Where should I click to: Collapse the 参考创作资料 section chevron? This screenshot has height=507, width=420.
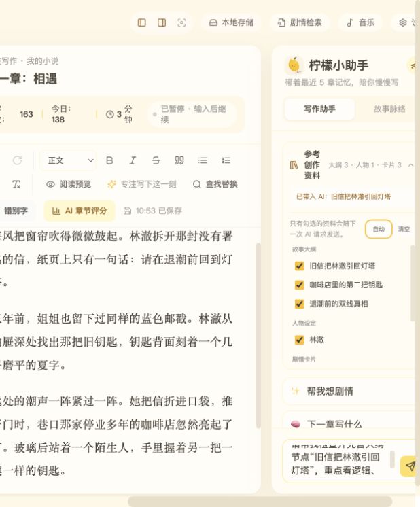pyautogui.click(x=411, y=165)
